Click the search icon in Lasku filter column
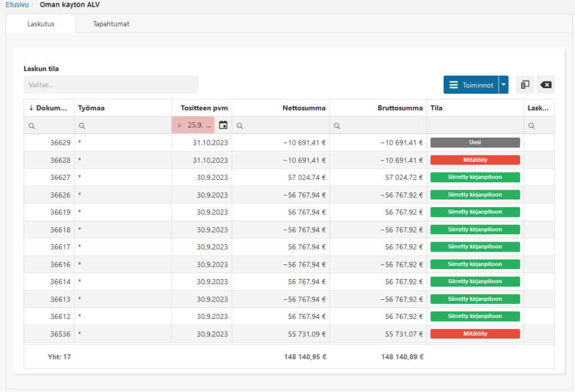 coord(532,126)
